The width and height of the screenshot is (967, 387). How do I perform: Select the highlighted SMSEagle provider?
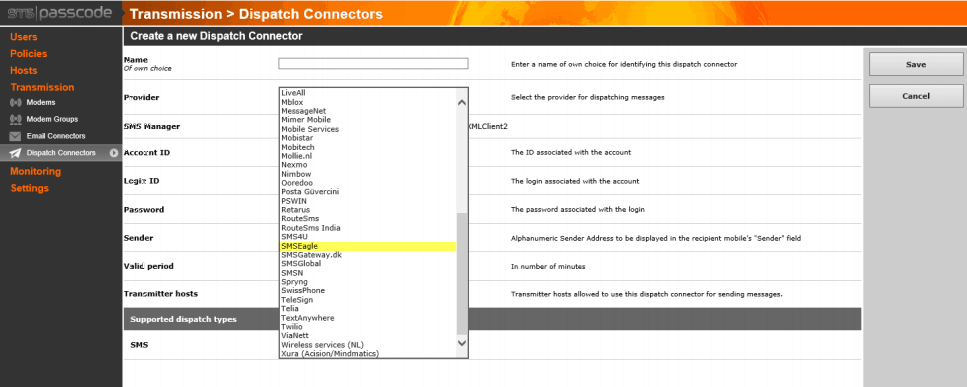pyautogui.click(x=368, y=246)
